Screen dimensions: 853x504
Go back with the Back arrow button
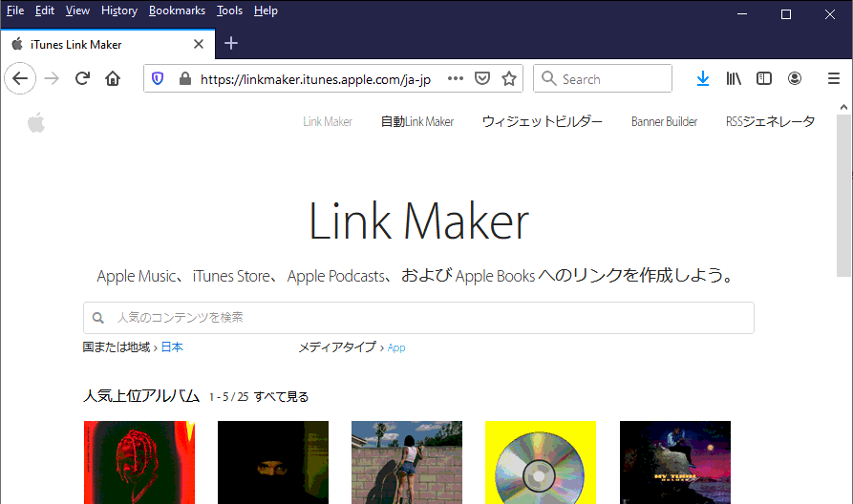click(20, 78)
